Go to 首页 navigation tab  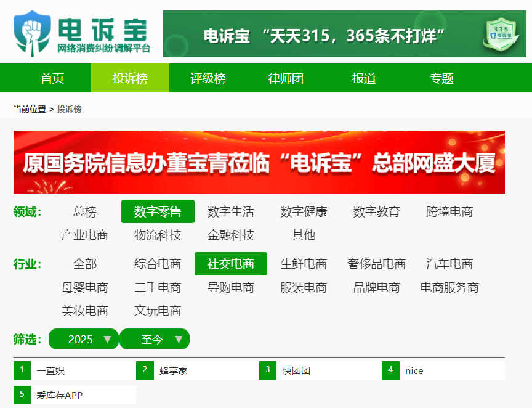52,78
